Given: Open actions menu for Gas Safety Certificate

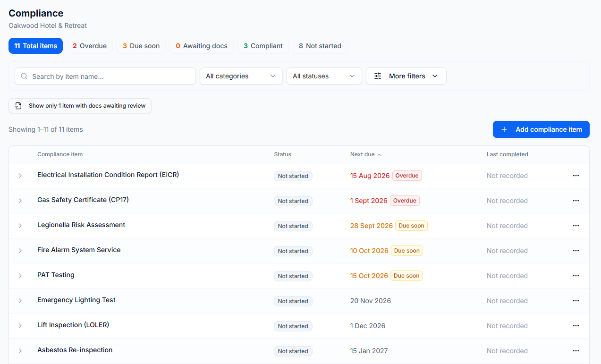Looking at the screenshot, I should coord(576,201).
